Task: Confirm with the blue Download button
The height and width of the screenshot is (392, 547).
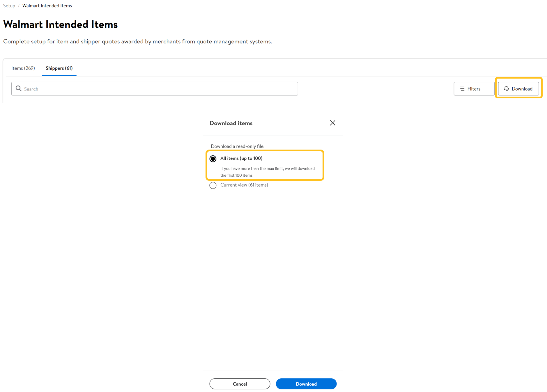Action: tap(306, 384)
